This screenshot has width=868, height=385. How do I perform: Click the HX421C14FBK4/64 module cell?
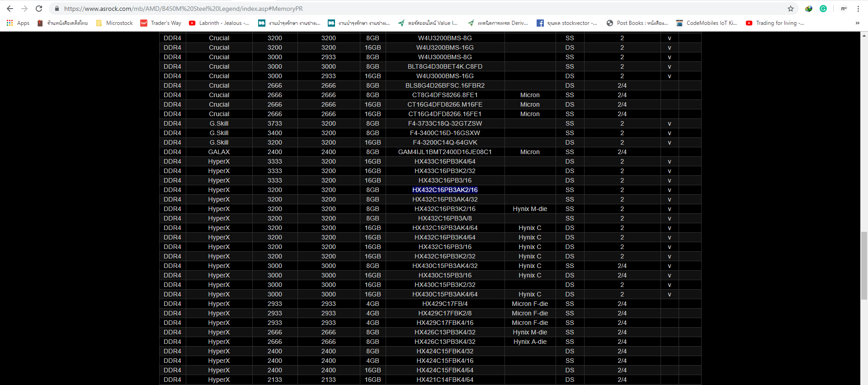click(445, 380)
